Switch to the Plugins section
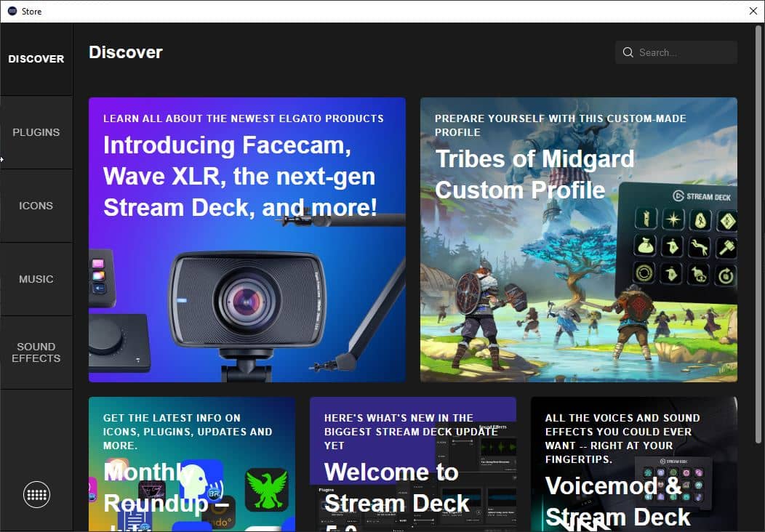Screen dimensions: 765x532 click(x=36, y=132)
